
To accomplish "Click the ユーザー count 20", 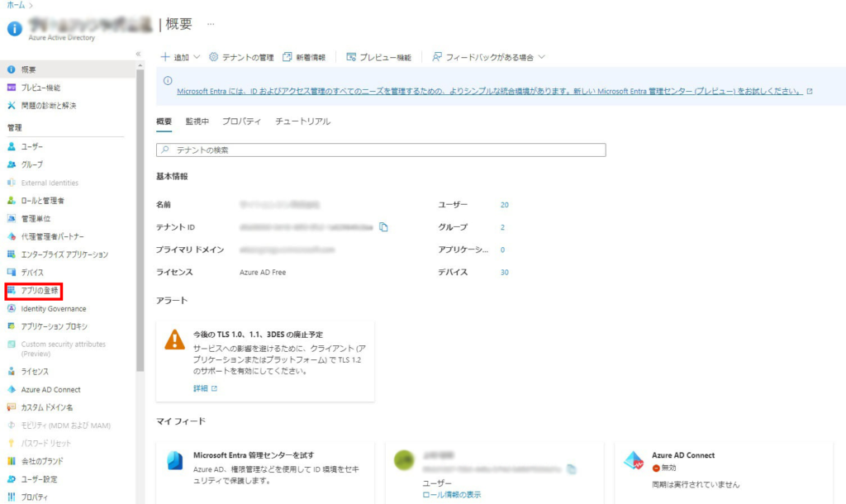I will tap(505, 205).
